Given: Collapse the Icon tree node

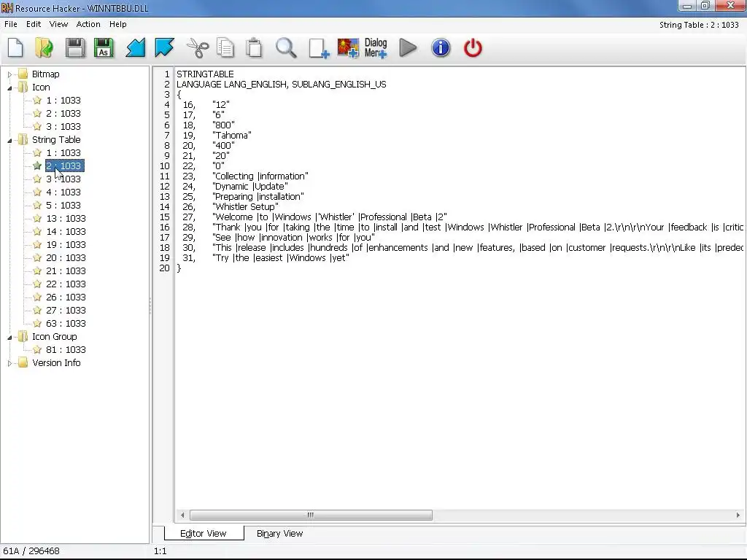Looking at the screenshot, I should pos(9,88).
